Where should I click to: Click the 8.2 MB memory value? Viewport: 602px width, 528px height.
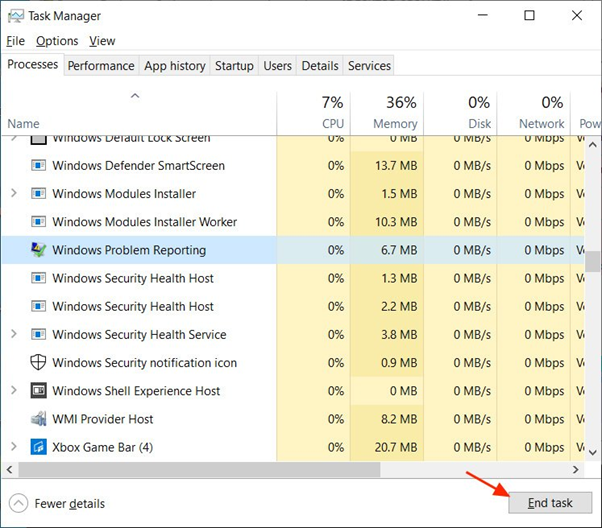point(399,419)
